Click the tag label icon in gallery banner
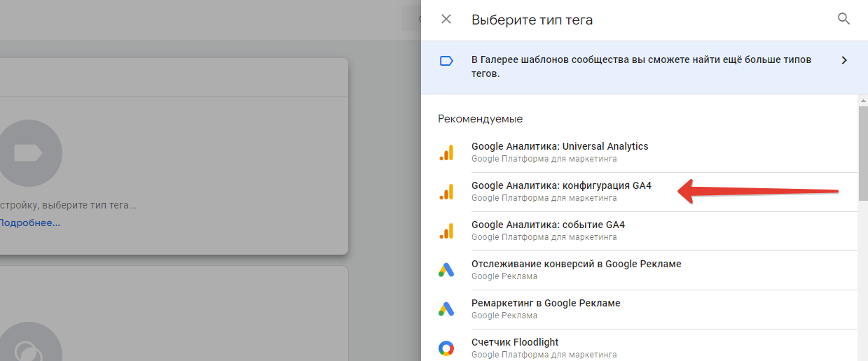 pos(446,61)
